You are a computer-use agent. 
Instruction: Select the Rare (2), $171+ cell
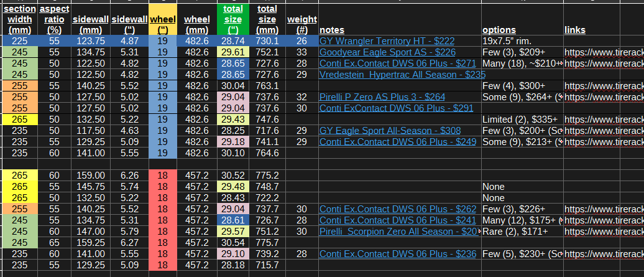pyautogui.click(x=522, y=232)
